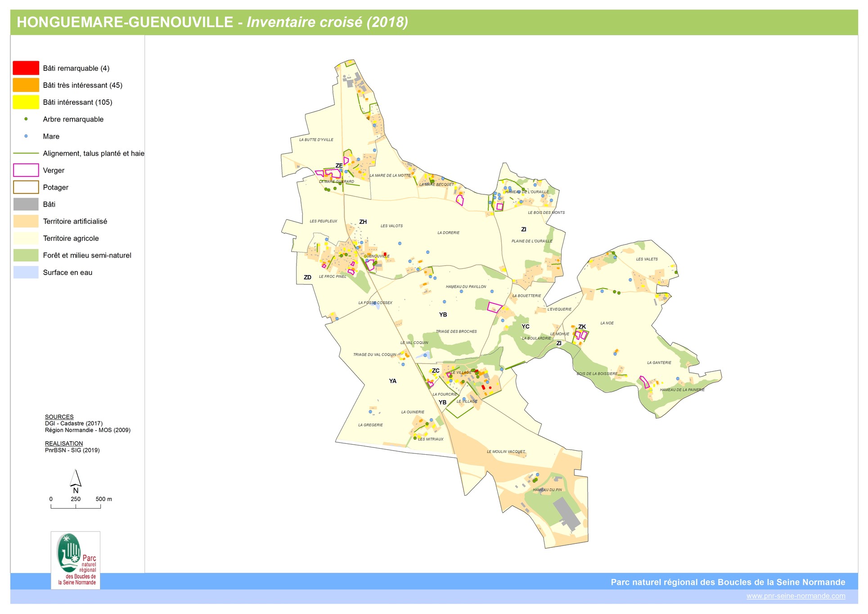Click the YC section label
The width and height of the screenshot is (868, 614).
click(526, 327)
